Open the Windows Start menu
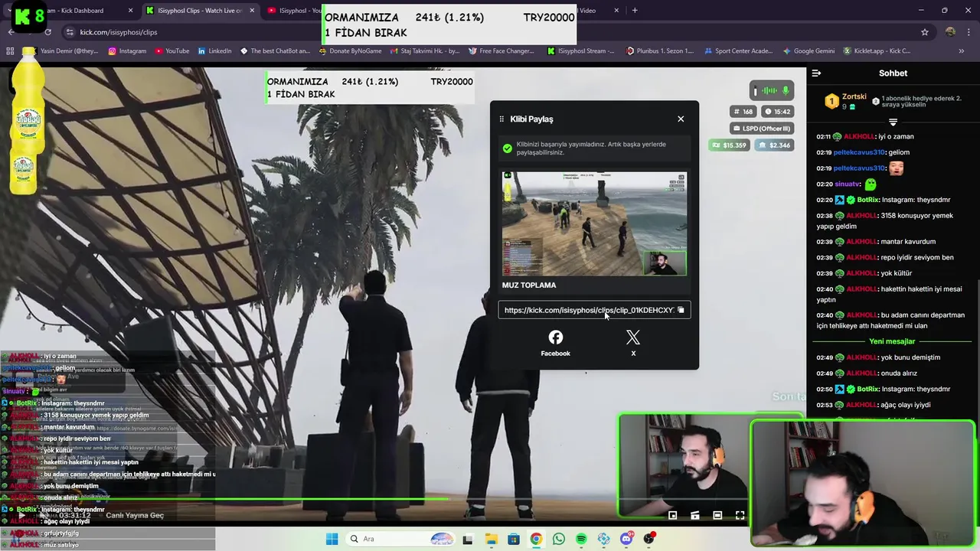Image resolution: width=980 pixels, height=551 pixels. point(332,539)
